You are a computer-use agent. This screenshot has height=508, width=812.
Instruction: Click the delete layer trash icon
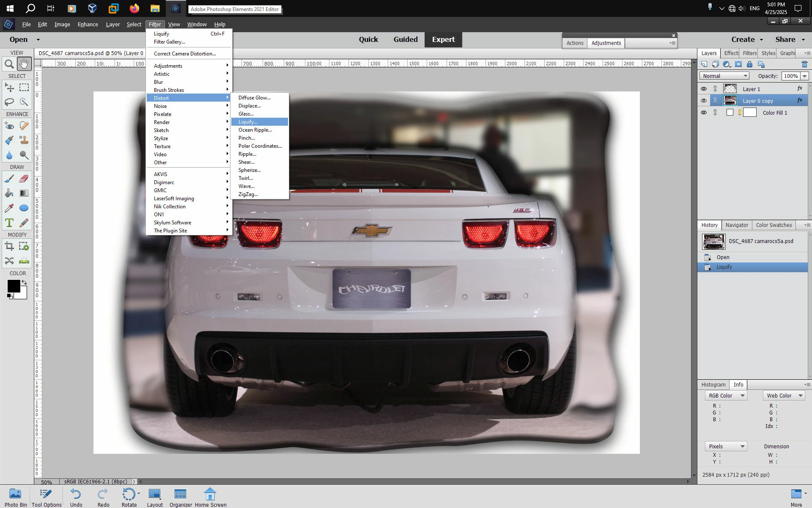[x=804, y=64]
